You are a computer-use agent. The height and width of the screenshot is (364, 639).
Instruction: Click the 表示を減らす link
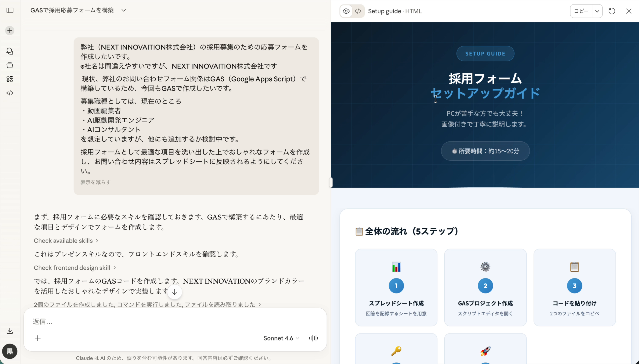(95, 182)
